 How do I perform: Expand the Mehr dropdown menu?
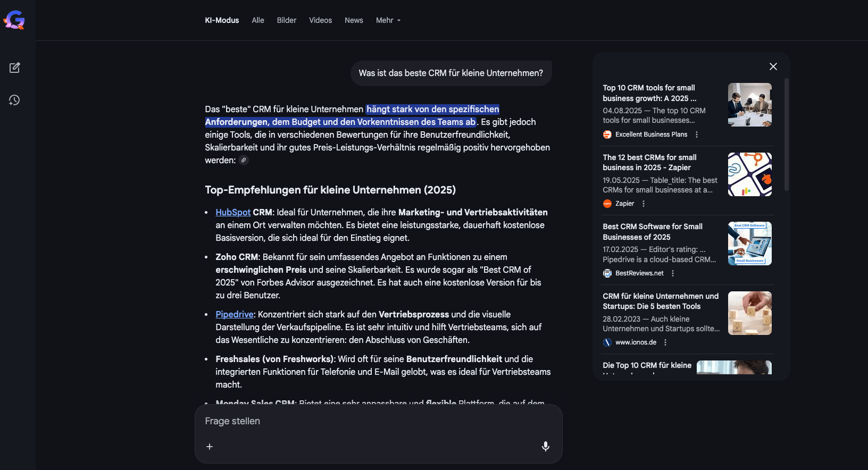[388, 20]
